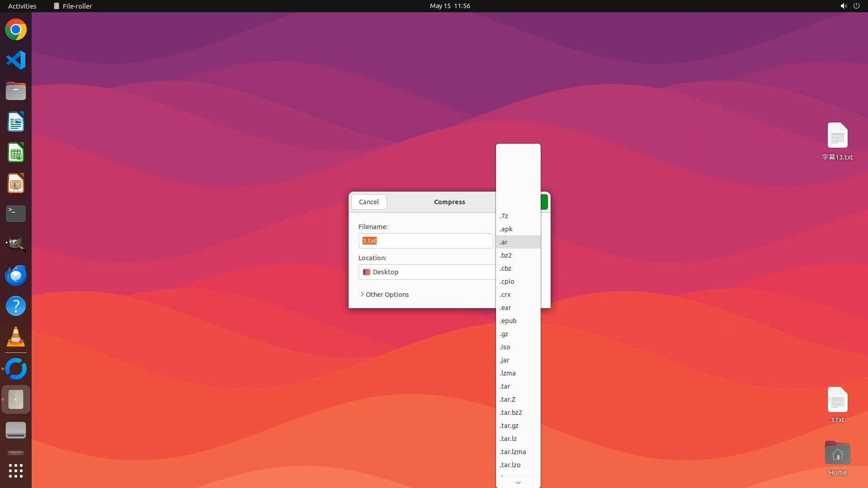
Task: Click the Filename text field
Action: tap(425, 241)
